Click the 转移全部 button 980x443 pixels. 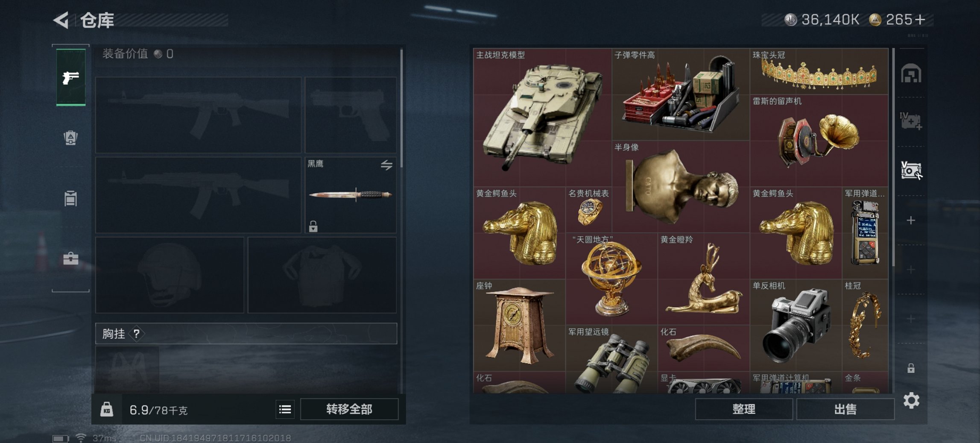tap(349, 409)
